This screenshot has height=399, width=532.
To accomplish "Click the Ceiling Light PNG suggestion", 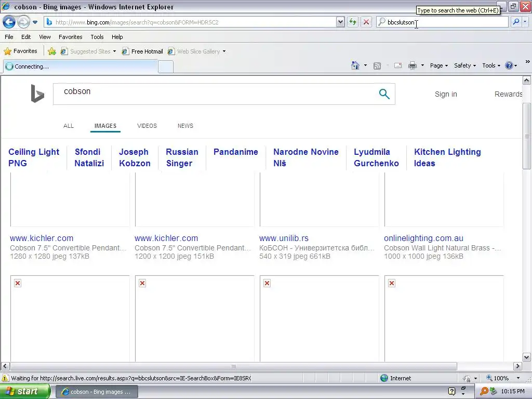I will [x=34, y=157].
